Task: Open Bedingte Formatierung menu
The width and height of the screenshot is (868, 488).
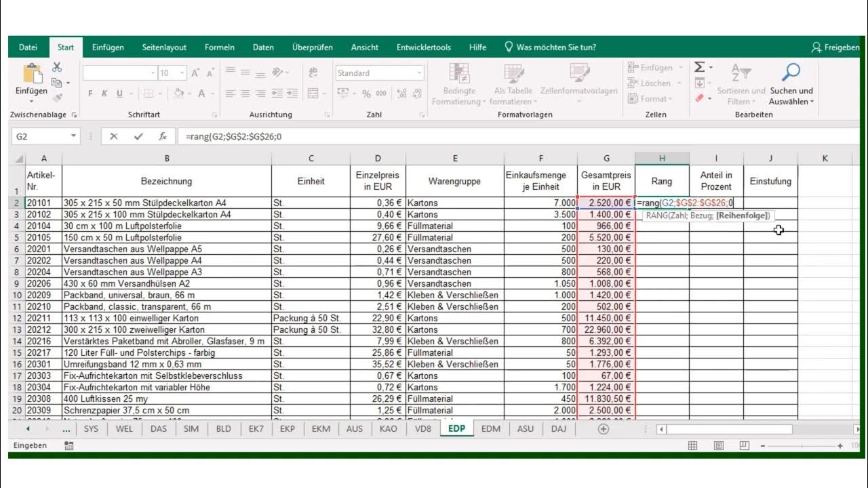Action: tap(459, 84)
